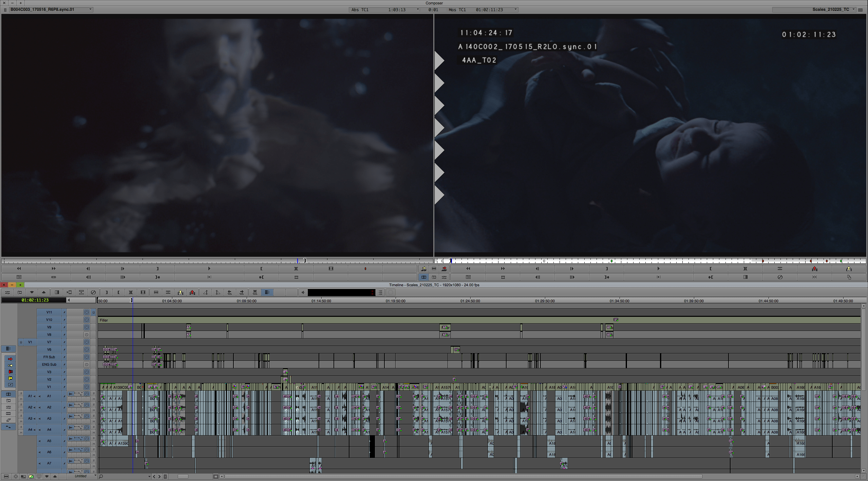
Task: Click the green timecode field showing 01:02:11:23
Action: 34,300
